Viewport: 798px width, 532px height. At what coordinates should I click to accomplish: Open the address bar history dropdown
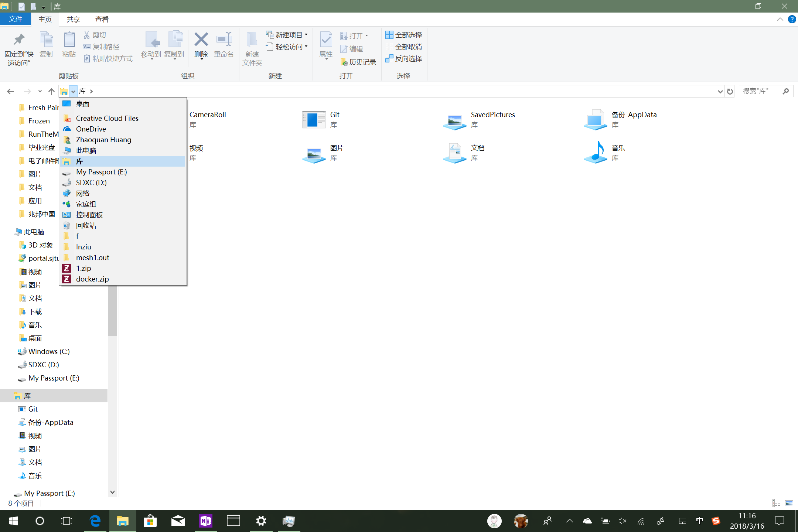(720, 91)
